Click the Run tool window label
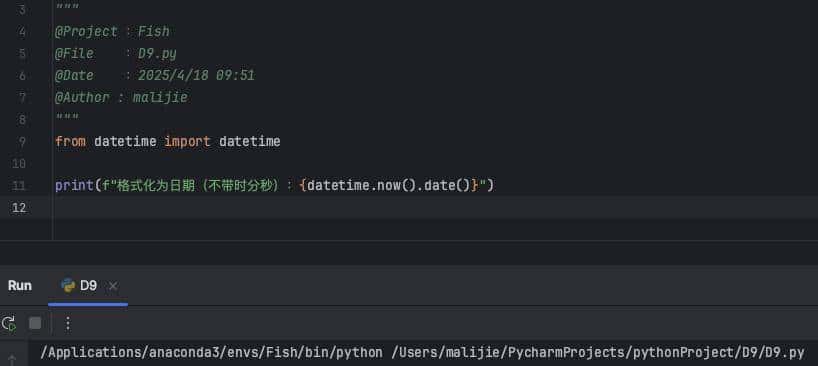This screenshot has height=366, width=818. coord(20,286)
